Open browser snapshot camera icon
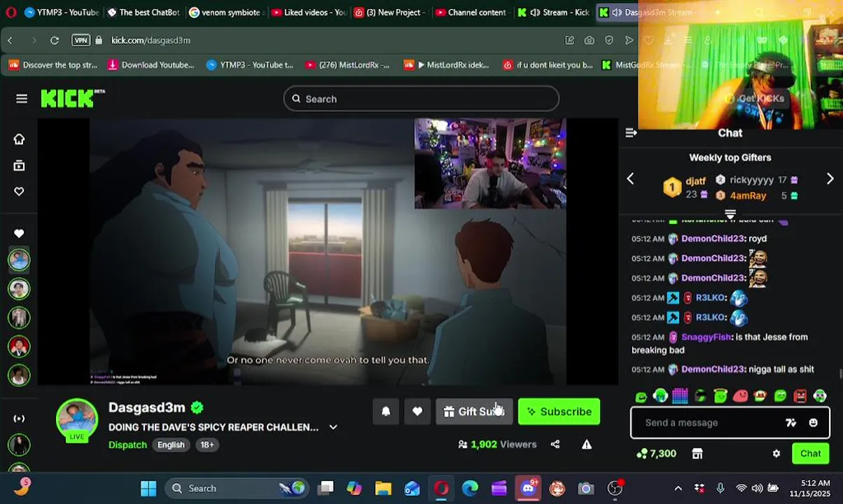This screenshot has width=843, height=504. (x=590, y=41)
